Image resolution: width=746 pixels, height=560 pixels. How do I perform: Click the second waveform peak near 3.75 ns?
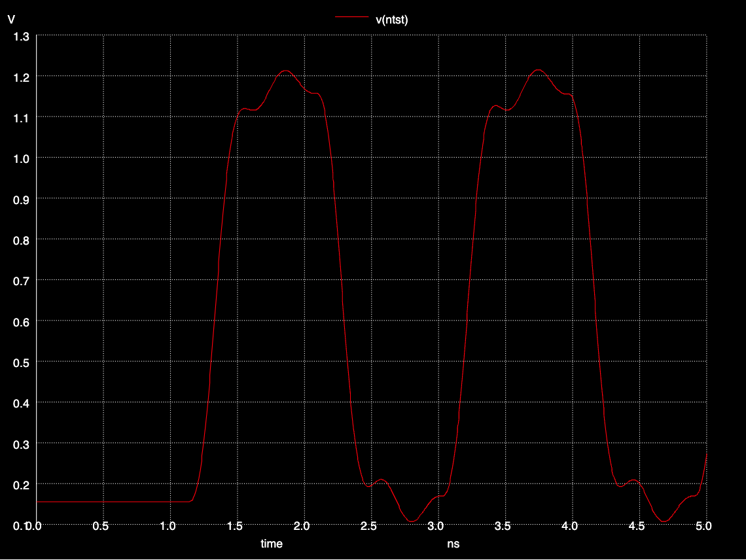click(538, 69)
